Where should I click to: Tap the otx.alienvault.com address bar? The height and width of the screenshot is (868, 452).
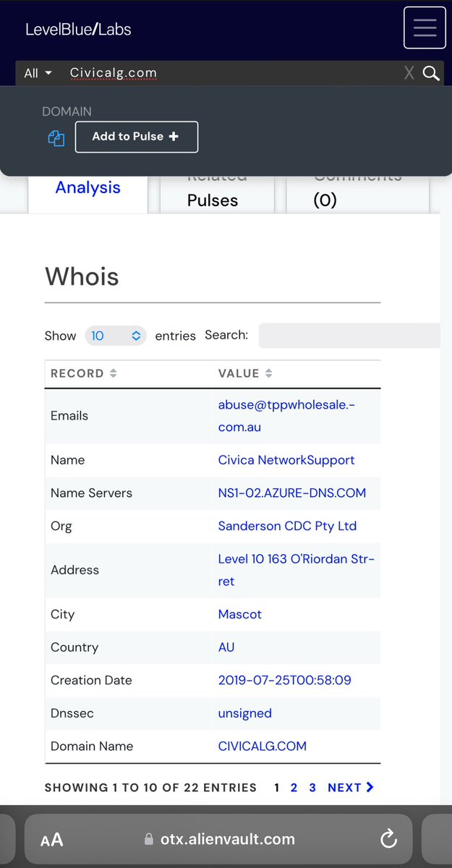click(x=219, y=839)
